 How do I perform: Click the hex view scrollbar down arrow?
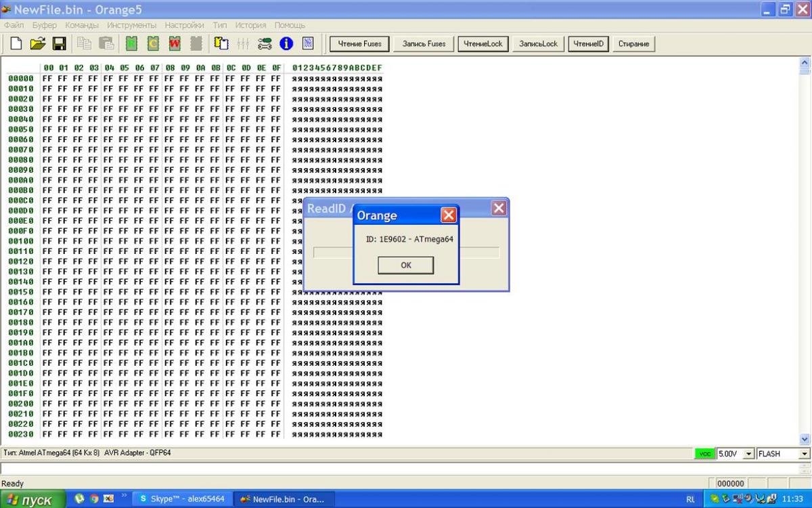coord(805,439)
